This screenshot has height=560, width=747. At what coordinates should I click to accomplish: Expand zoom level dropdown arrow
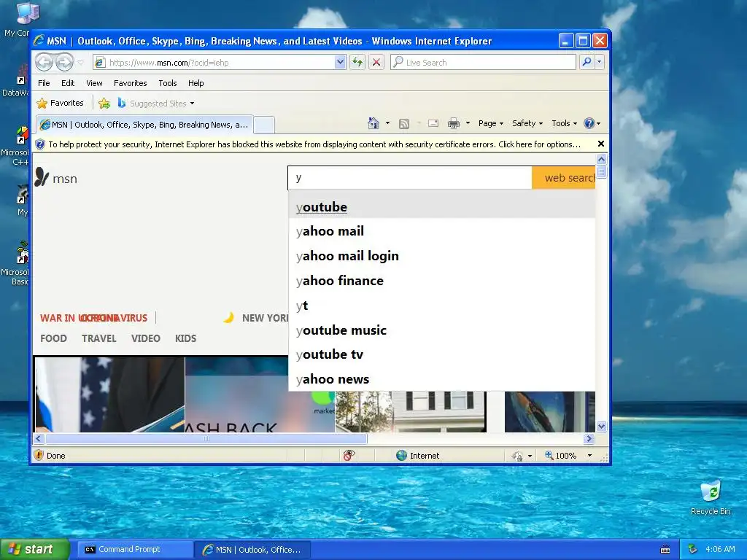(x=589, y=456)
